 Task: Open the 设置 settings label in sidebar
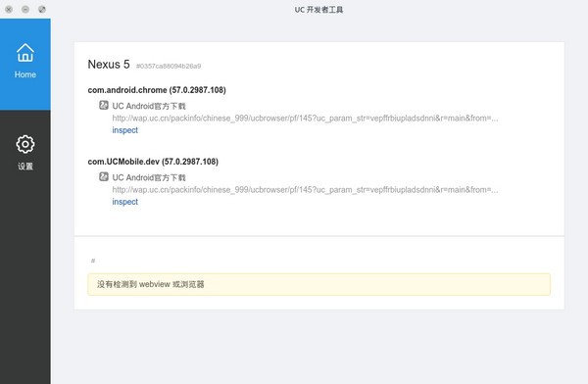pos(25,167)
